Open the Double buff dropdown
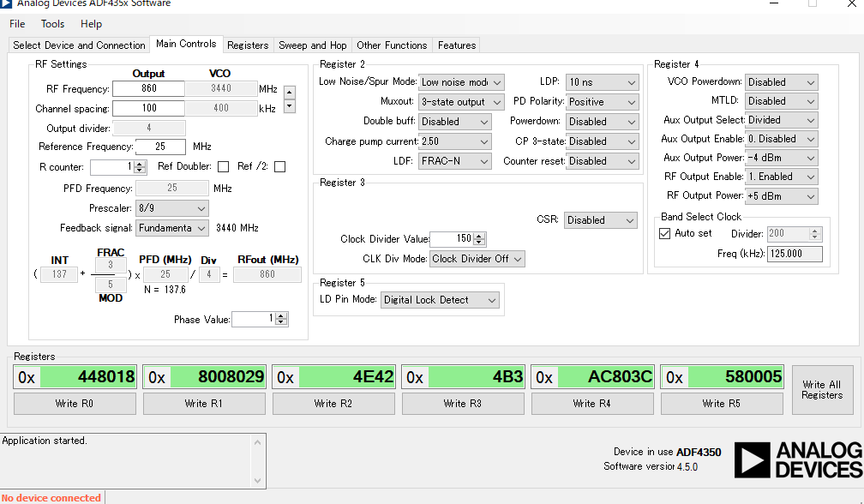 [x=454, y=122]
